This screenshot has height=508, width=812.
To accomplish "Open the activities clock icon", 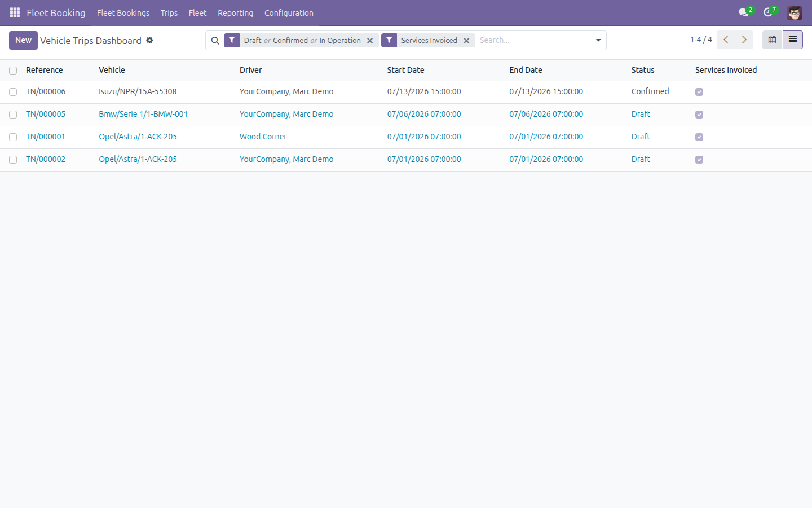I will click(x=768, y=12).
